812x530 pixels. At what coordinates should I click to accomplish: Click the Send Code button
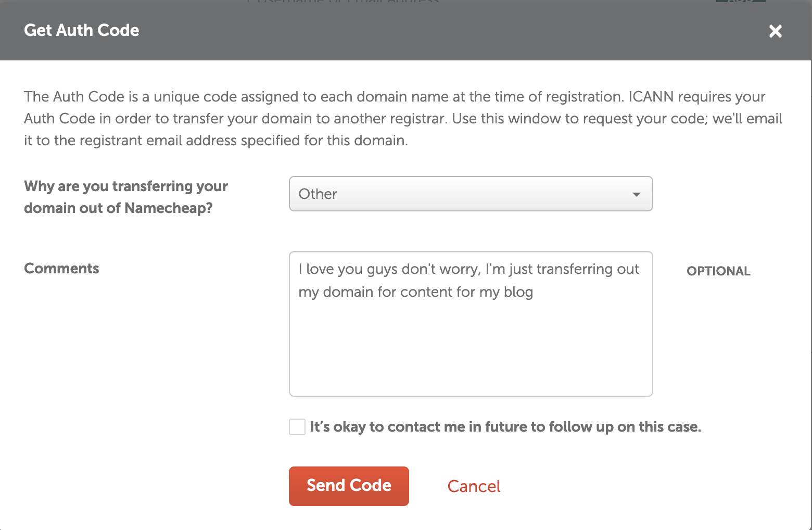349,486
